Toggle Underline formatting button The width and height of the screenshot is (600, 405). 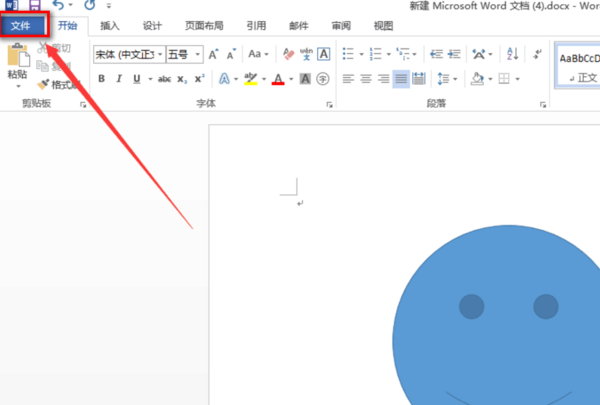[137, 78]
